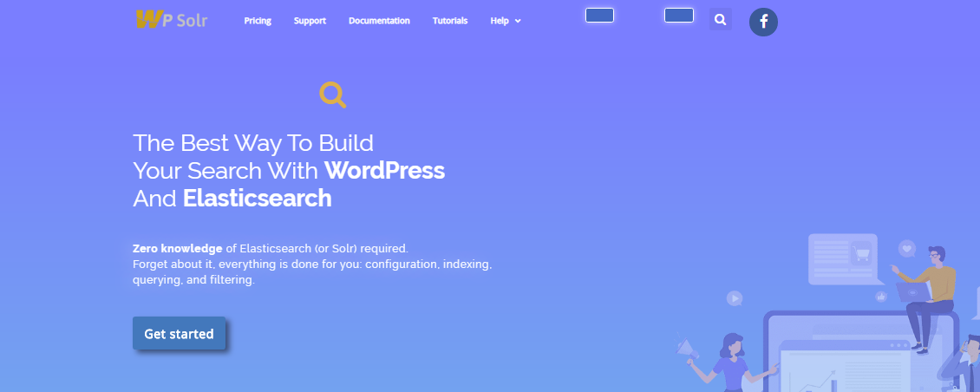This screenshot has height=392, width=980.
Task: Open the white search icon in header
Action: pos(720,19)
